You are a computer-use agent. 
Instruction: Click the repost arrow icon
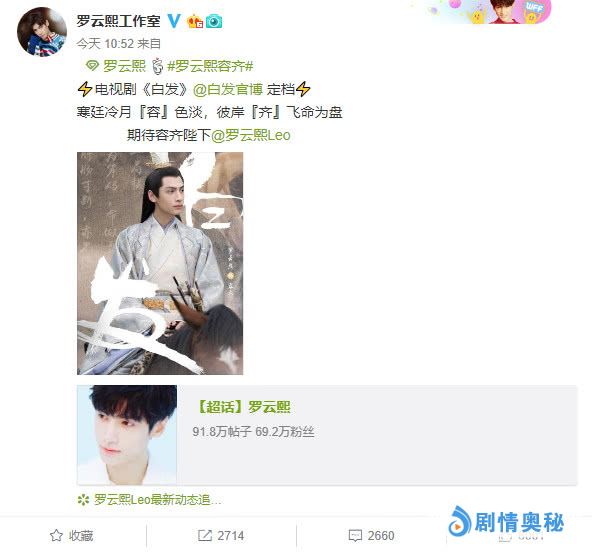(x=205, y=535)
